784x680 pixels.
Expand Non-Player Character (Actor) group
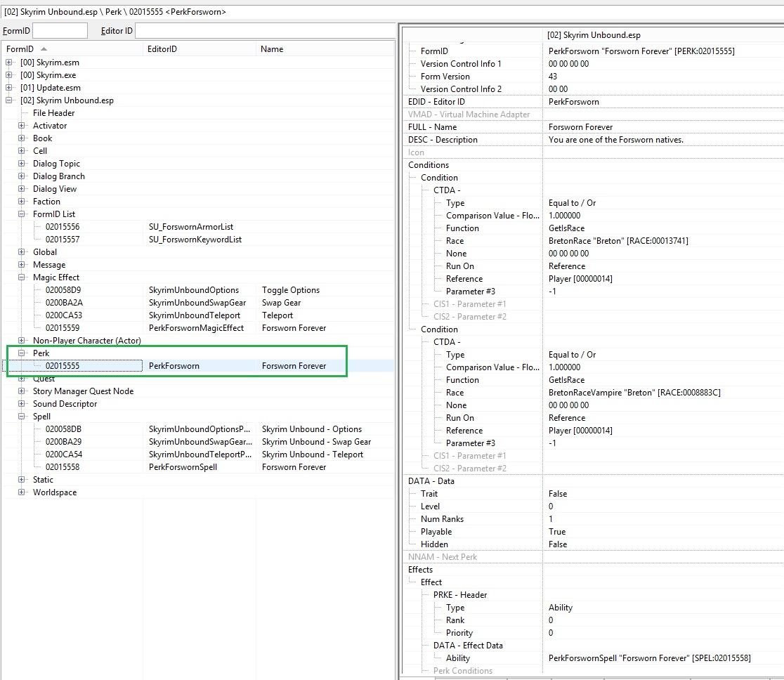[21, 341]
